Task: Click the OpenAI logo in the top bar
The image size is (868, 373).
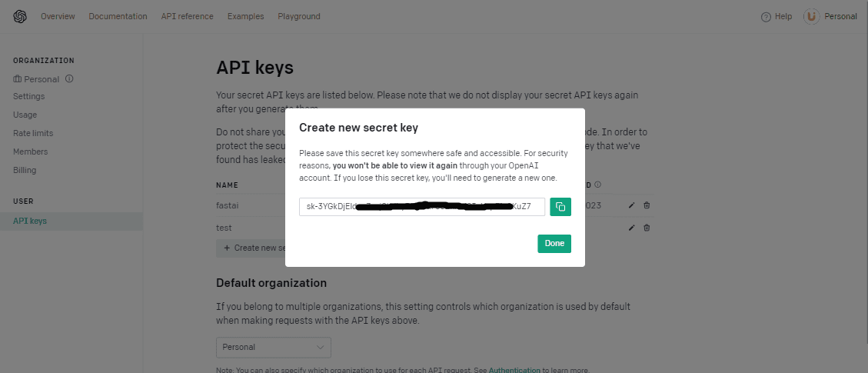Action: coord(20,17)
